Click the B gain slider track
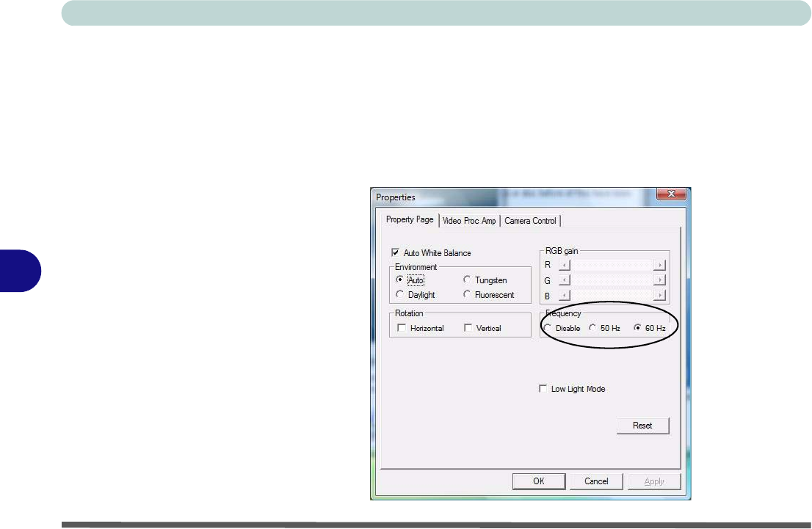Screen dimensions: 812x529 click(612, 296)
